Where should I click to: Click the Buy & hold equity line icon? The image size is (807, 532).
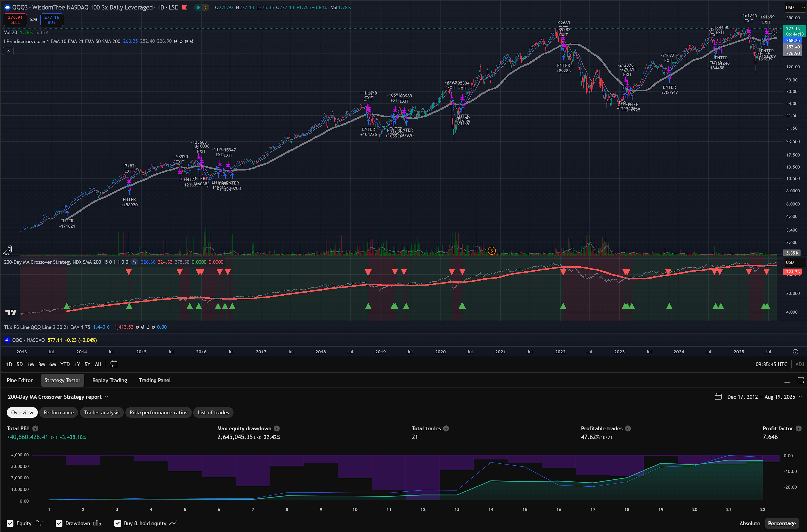click(x=173, y=523)
